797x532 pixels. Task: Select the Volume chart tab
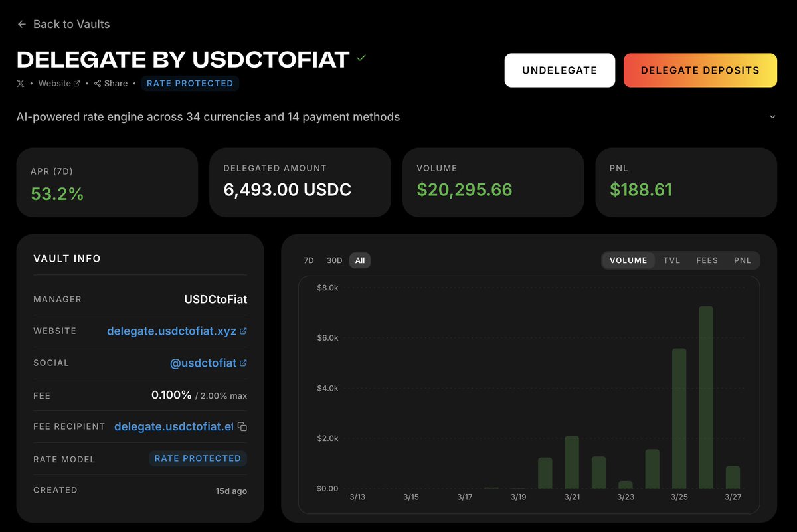click(x=628, y=260)
